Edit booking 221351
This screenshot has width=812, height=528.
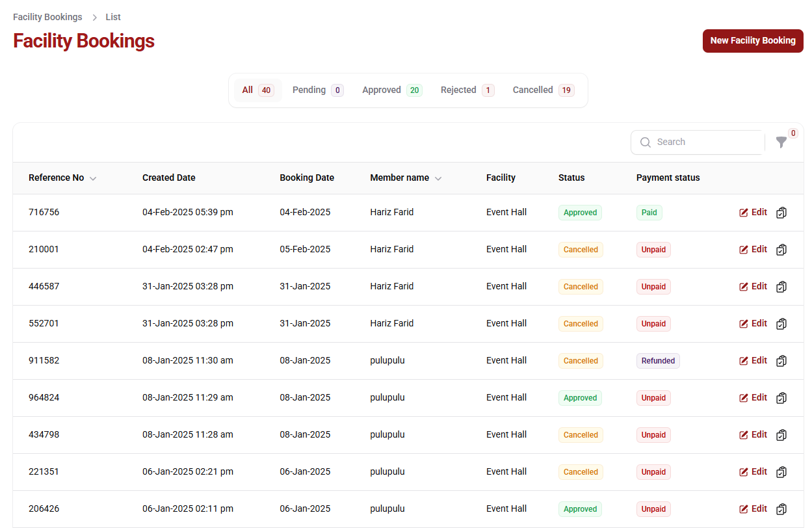(753, 471)
